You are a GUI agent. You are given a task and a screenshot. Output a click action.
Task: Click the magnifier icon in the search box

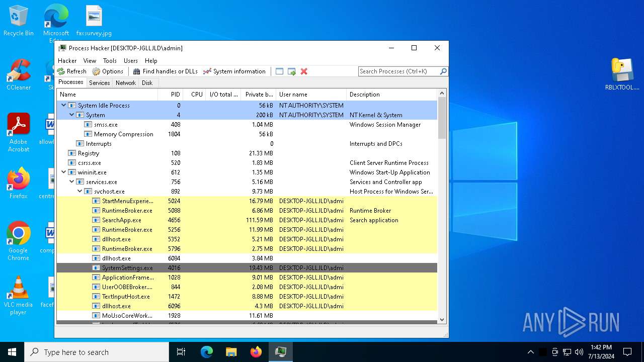tap(443, 71)
